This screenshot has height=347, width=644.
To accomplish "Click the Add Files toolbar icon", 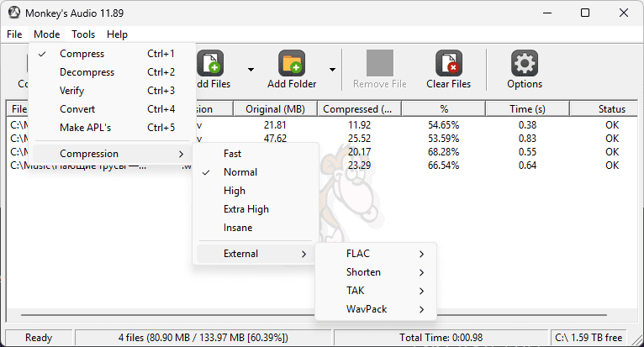I will [x=210, y=63].
